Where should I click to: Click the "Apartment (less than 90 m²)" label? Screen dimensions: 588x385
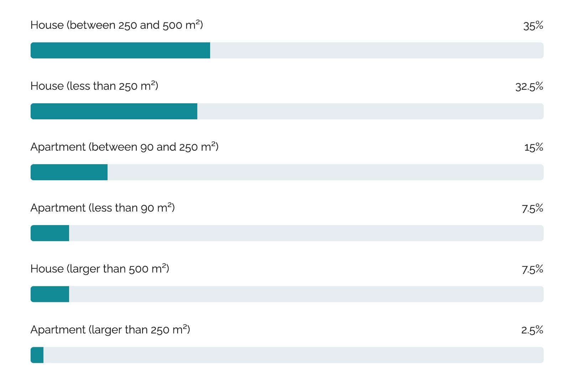(103, 208)
